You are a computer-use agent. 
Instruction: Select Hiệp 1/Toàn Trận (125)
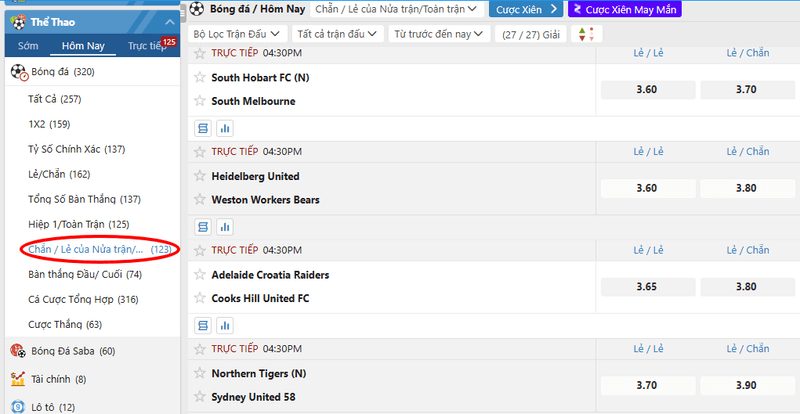79,224
